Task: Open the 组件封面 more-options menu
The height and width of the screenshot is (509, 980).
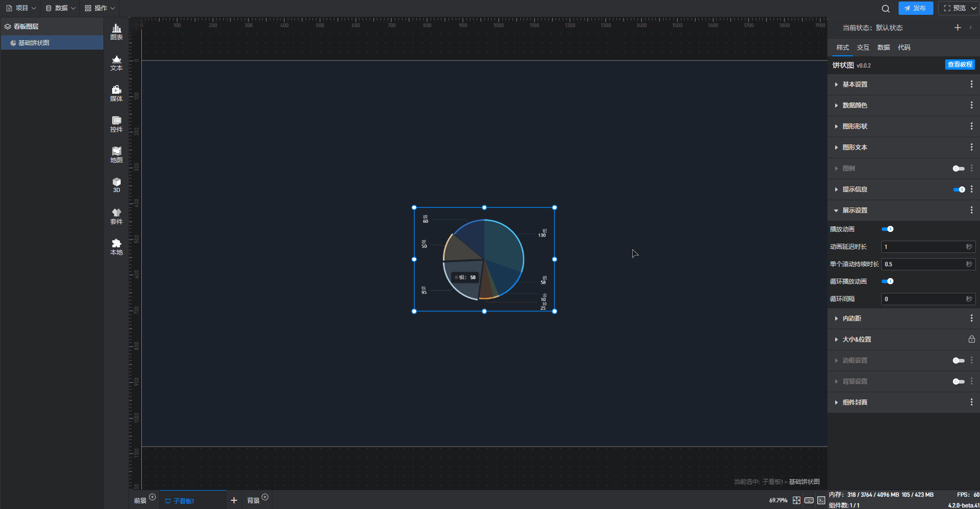Action: 971,402
